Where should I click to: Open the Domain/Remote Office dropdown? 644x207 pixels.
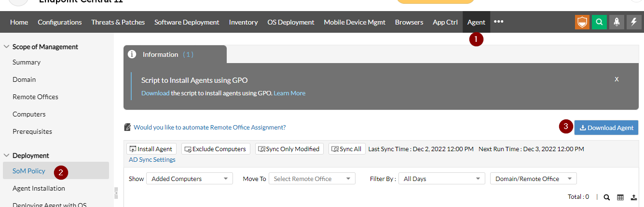(534, 179)
